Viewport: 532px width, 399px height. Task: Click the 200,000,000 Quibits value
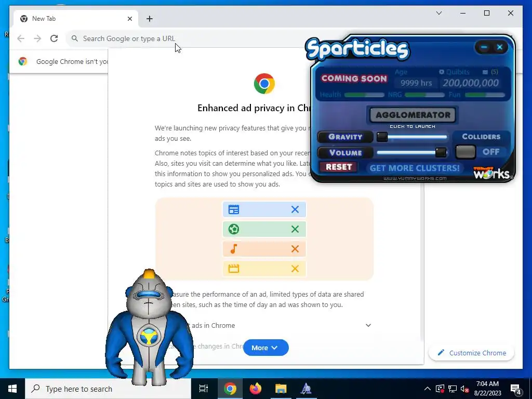(x=471, y=83)
